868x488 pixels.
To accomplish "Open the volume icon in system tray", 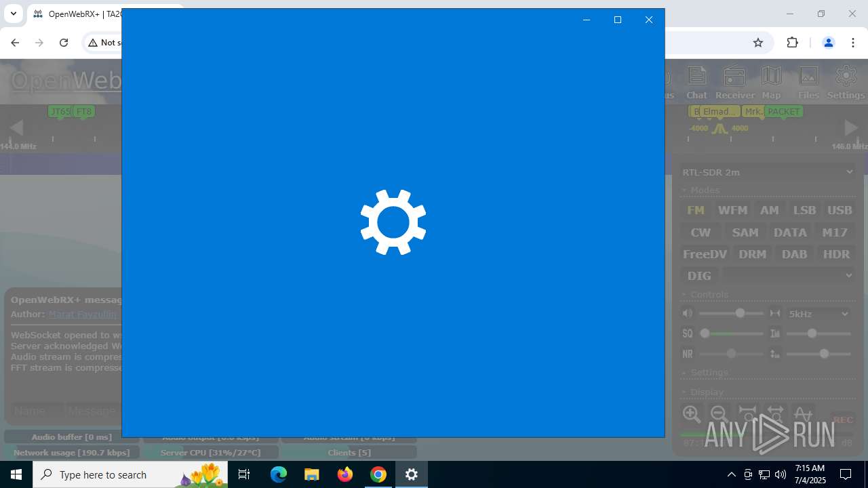I will [x=781, y=474].
